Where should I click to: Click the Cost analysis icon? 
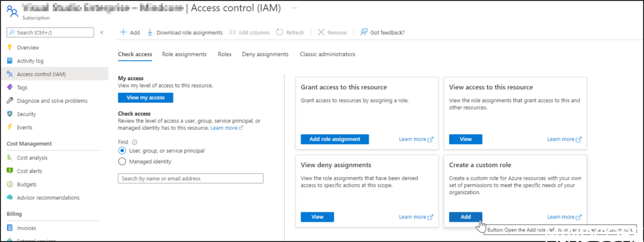(10, 158)
